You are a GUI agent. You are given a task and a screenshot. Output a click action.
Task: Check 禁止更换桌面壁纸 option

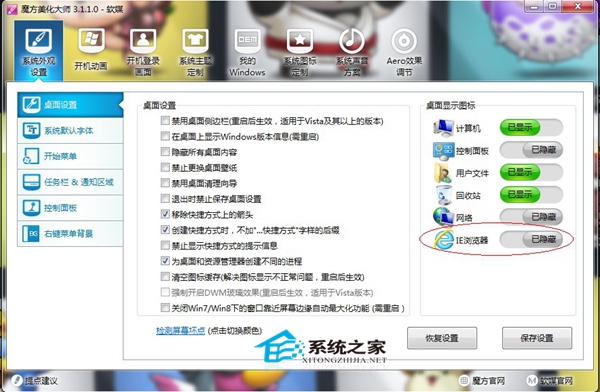coord(165,167)
